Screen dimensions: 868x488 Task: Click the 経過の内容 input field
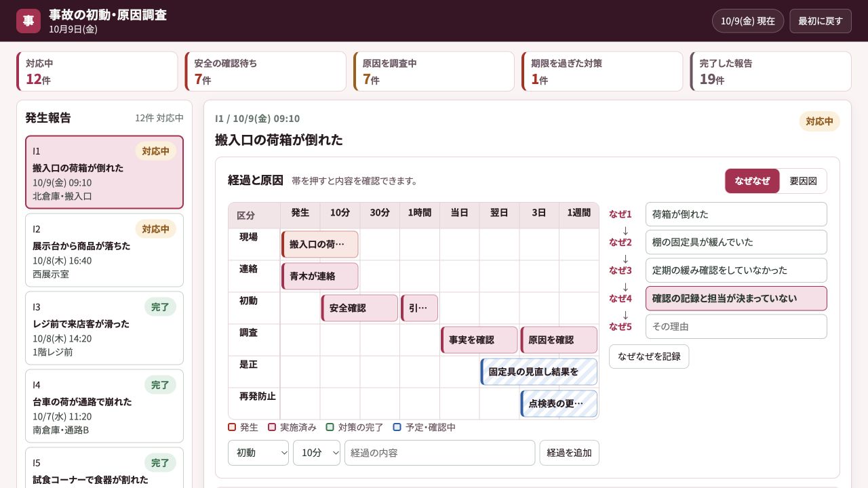tap(440, 453)
